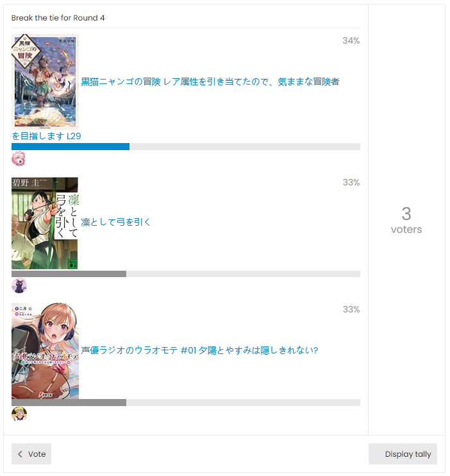Click the 34% percentage label
Screen dimensions: 450x476
click(351, 40)
